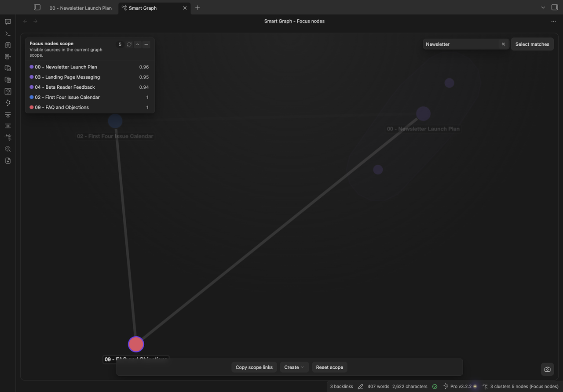Minimize the Focus nodes scope panel
Image resolution: width=563 pixels, height=392 pixels.
pyautogui.click(x=146, y=44)
